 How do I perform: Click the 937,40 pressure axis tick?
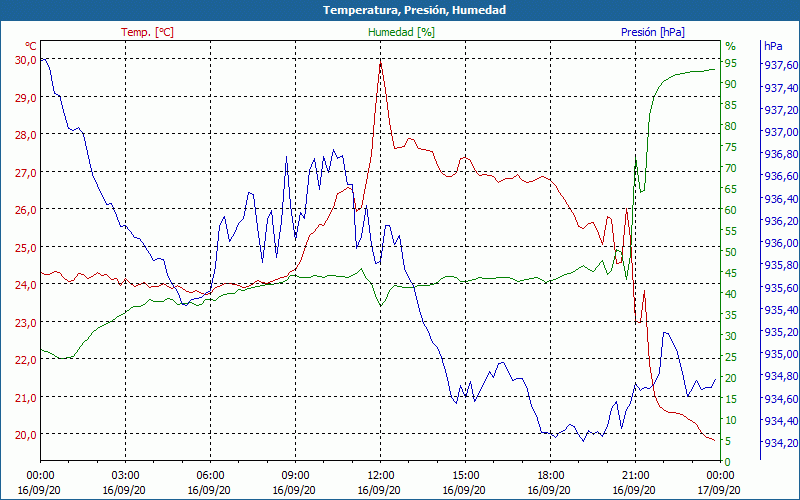coord(781,88)
